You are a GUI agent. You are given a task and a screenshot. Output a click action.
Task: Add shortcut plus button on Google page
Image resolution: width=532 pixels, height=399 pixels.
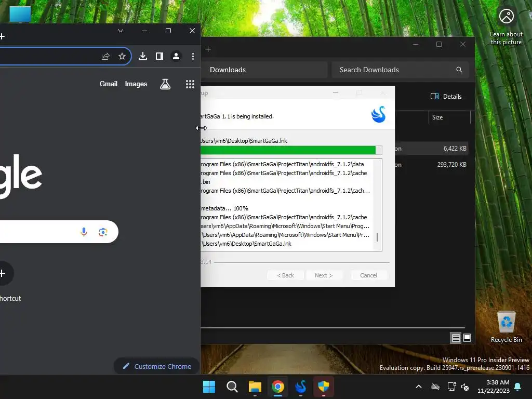[x=3, y=273]
